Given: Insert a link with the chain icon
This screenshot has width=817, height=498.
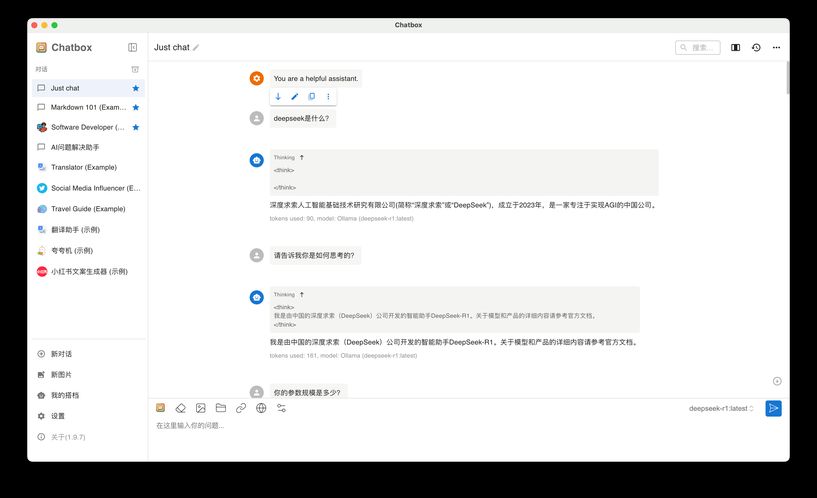Looking at the screenshot, I should [241, 408].
